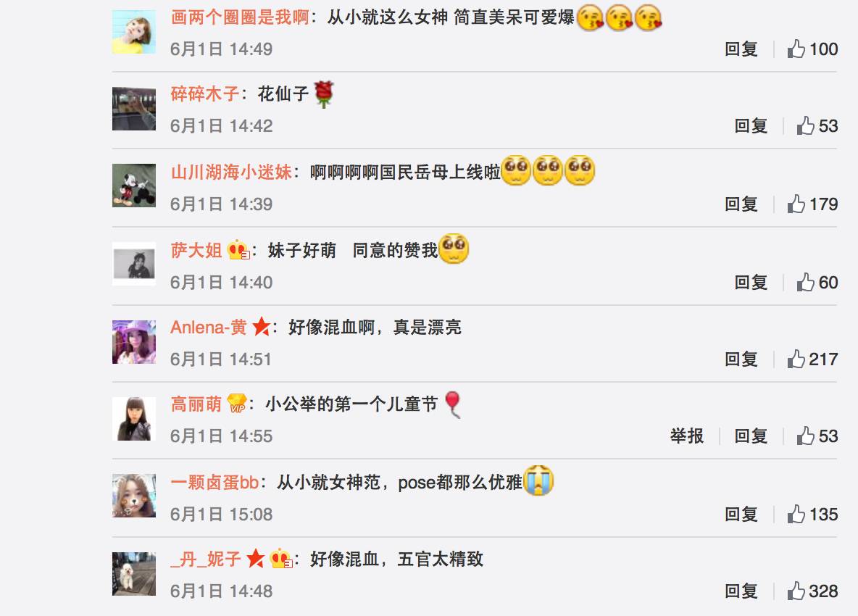858x616 pixels.
Task: Click the white dog avatar of _丹_妮子
Action: click(134, 574)
